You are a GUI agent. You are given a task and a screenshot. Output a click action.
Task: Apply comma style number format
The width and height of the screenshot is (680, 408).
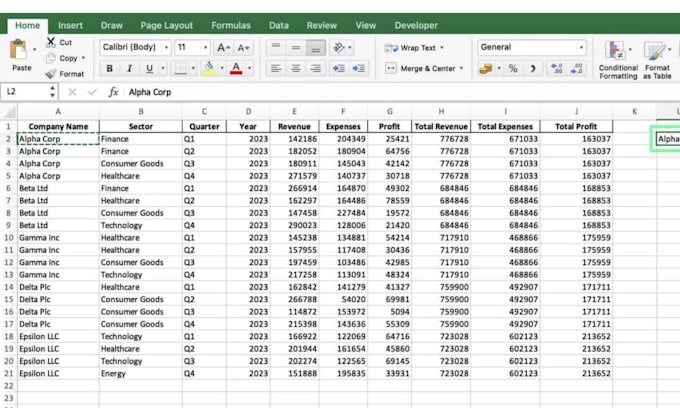[x=533, y=68]
